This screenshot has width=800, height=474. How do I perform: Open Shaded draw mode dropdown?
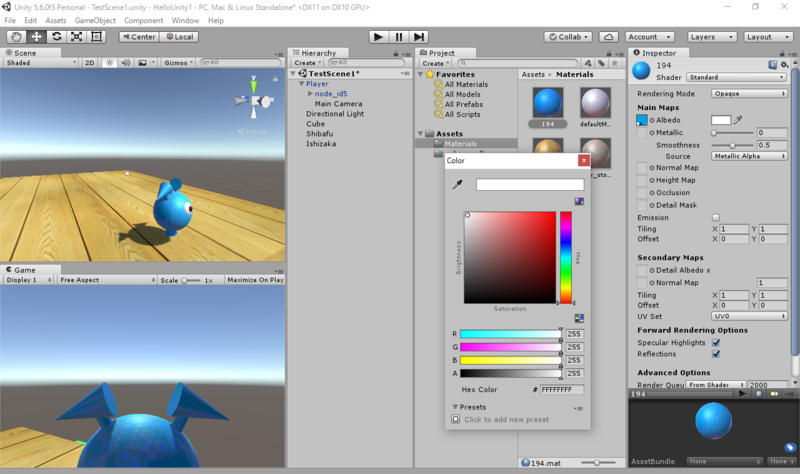tap(41, 63)
